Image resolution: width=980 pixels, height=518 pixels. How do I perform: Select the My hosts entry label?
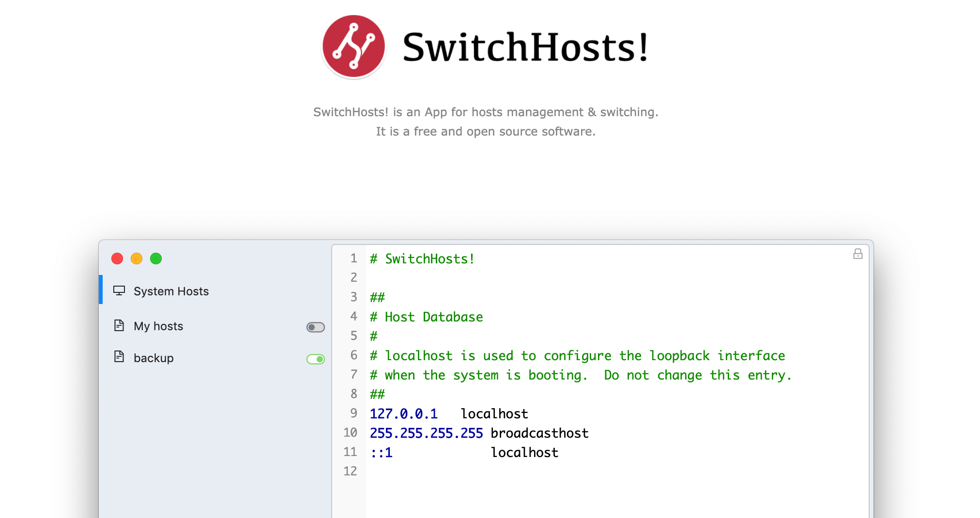click(158, 326)
